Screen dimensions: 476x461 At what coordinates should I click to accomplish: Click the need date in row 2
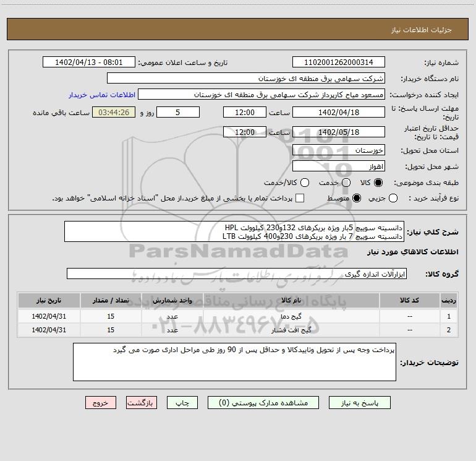(x=49, y=330)
